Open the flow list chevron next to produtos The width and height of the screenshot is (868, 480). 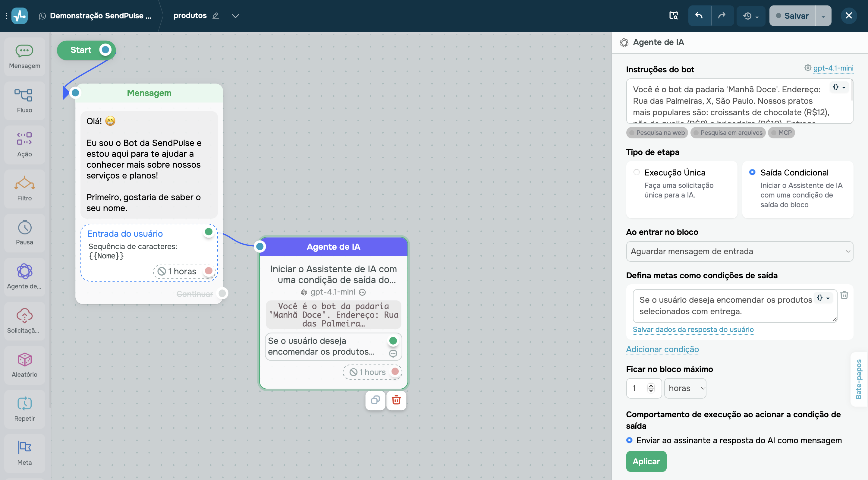pos(235,16)
